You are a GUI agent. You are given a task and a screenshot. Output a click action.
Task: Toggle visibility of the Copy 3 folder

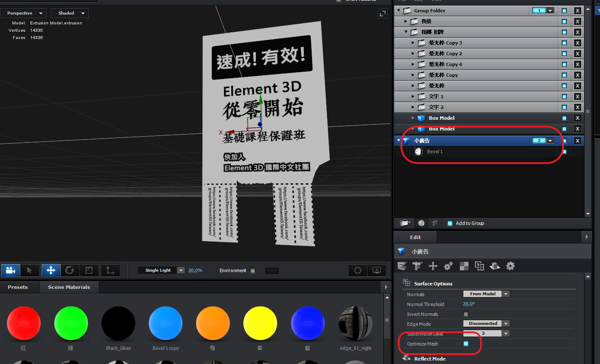(x=564, y=43)
